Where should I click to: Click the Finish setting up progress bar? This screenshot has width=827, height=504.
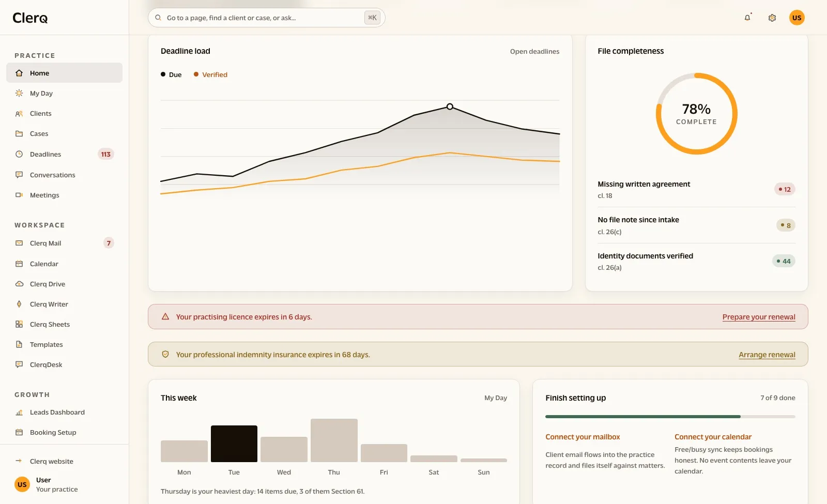pyautogui.click(x=670, y=416)
